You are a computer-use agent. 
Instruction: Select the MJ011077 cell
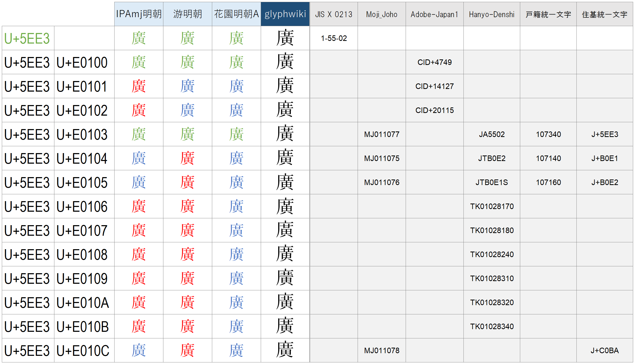tap(382, 134)
